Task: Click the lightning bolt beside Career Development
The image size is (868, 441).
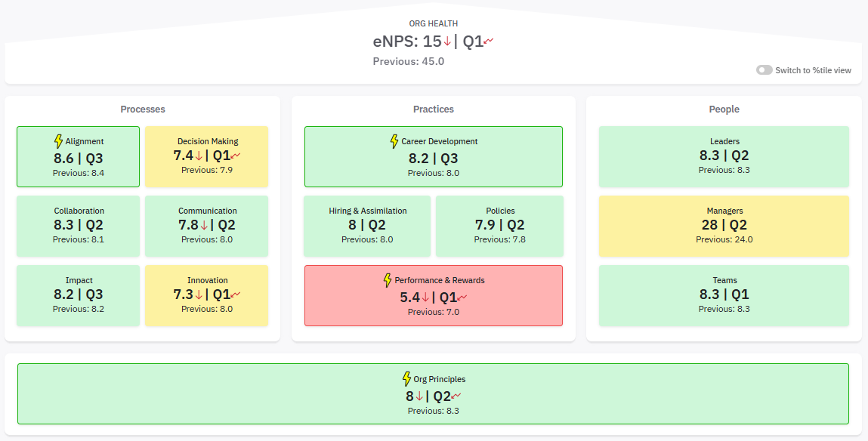Action: [394, 141]
